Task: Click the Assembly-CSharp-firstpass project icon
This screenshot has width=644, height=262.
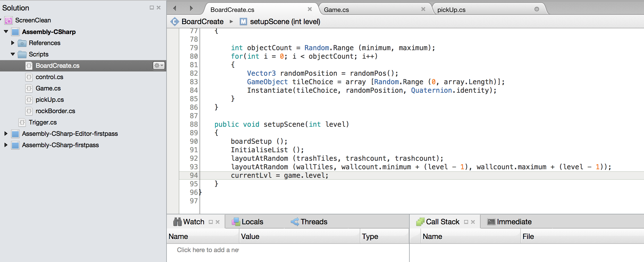Action: [x=15, y=145]
